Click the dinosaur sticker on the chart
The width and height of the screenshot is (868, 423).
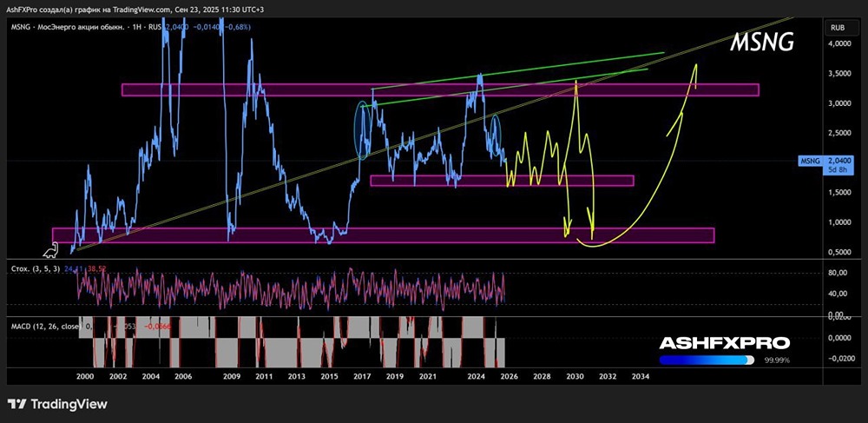pyautogui.click(x=51, y=251)
